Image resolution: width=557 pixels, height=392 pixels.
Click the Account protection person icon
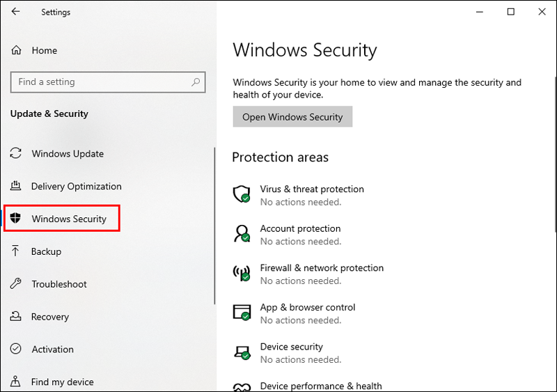point(242,233)
